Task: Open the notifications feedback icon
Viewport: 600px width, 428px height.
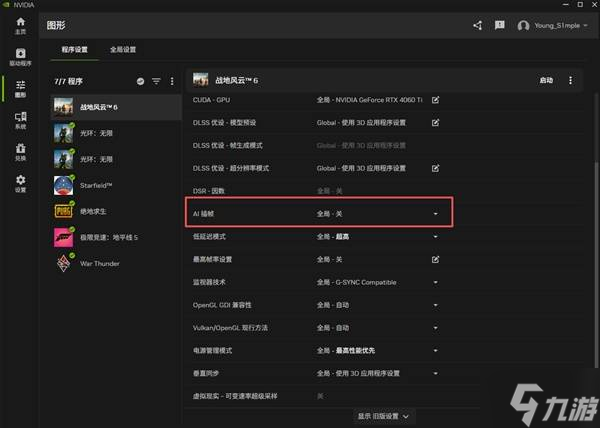Action: (x=499, y=25)
